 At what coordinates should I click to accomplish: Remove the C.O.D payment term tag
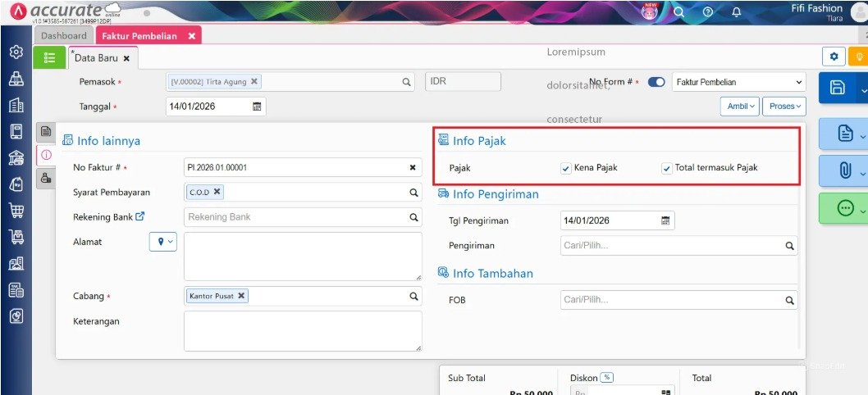coord(217,192)
